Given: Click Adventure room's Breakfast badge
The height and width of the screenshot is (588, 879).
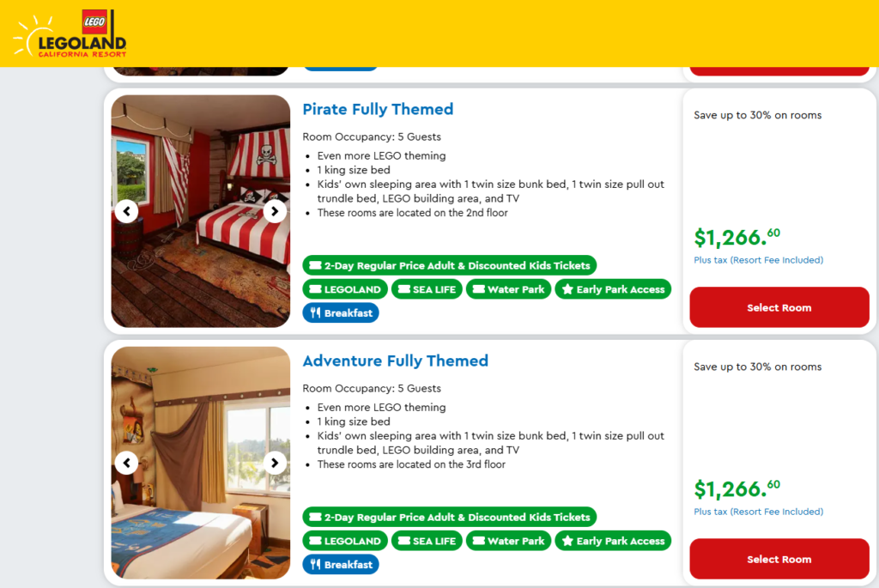Looking at the screenshot, I should (341, 565).
